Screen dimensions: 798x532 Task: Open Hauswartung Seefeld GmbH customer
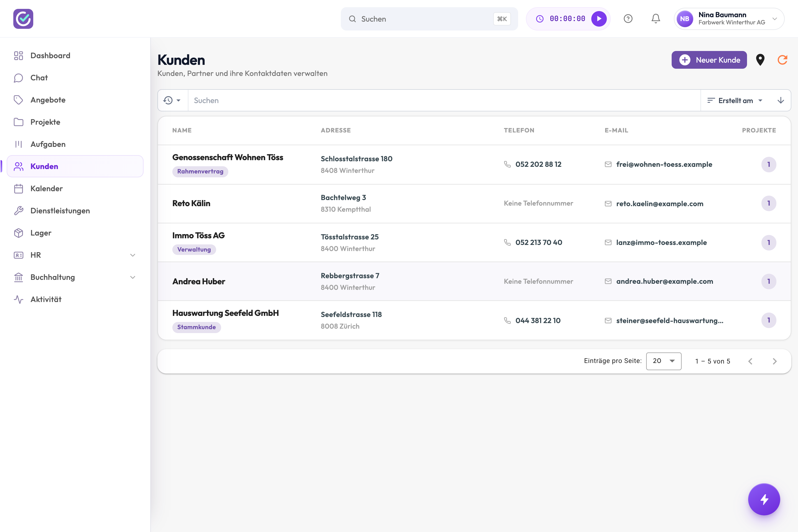(x=474, y=320)
